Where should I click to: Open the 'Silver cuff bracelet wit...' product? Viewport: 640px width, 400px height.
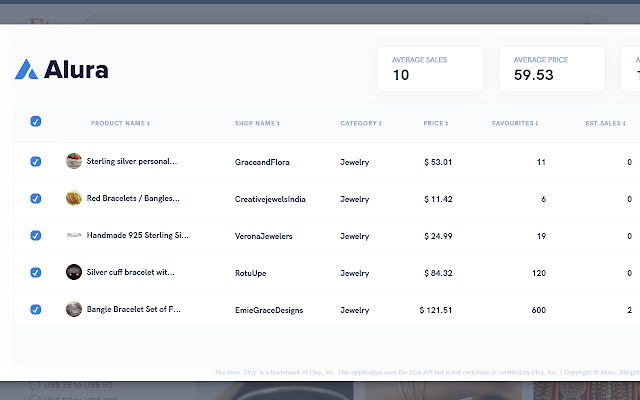point(131,272)
